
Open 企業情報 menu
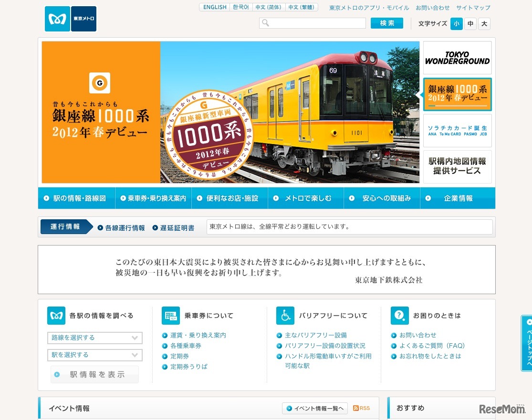pyautogui.click(x=458, y=198)
